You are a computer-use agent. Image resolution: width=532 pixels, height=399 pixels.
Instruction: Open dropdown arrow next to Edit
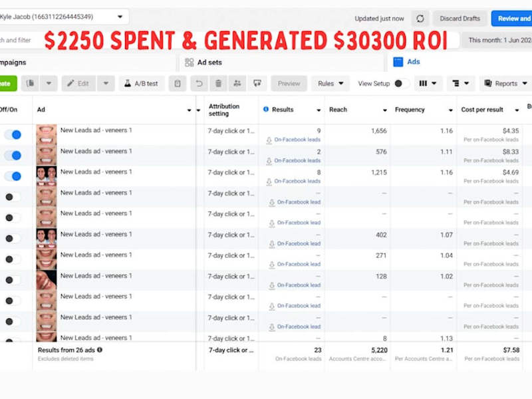point(106,84)
